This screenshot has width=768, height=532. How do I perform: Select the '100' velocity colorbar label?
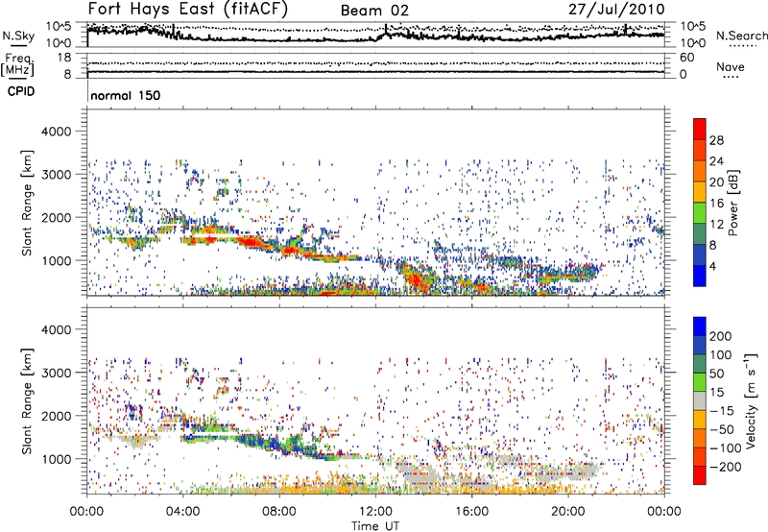(x=721, y=355)
